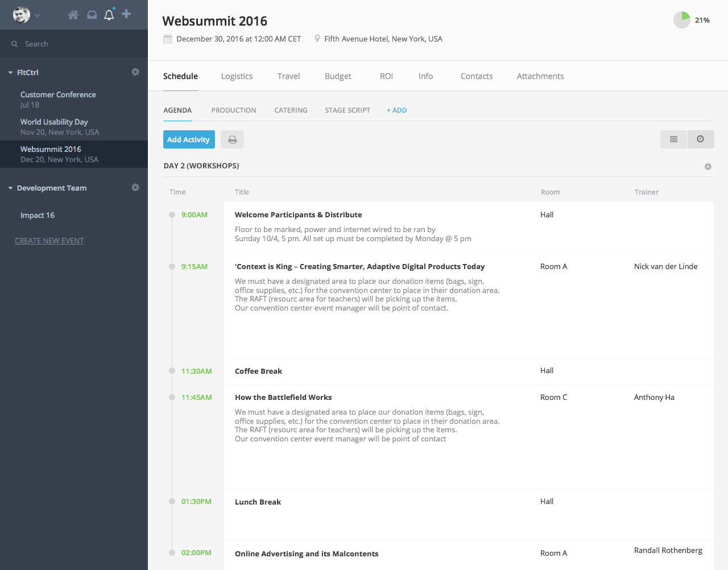Switch to the Budget tab
728x570 pixels.
[338, 76]
